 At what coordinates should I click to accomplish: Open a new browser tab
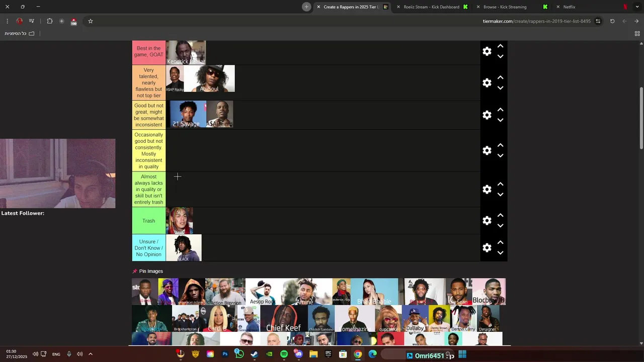[x=306, y=7]
